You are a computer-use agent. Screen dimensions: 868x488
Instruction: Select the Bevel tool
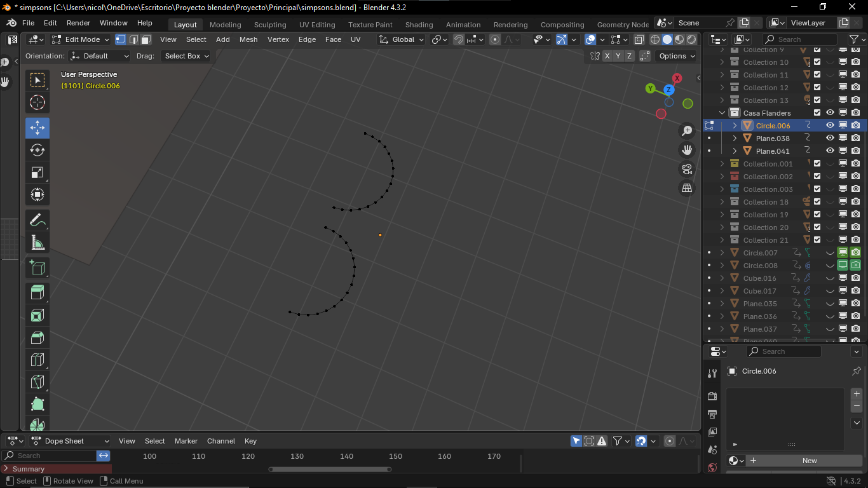[37, 337]
